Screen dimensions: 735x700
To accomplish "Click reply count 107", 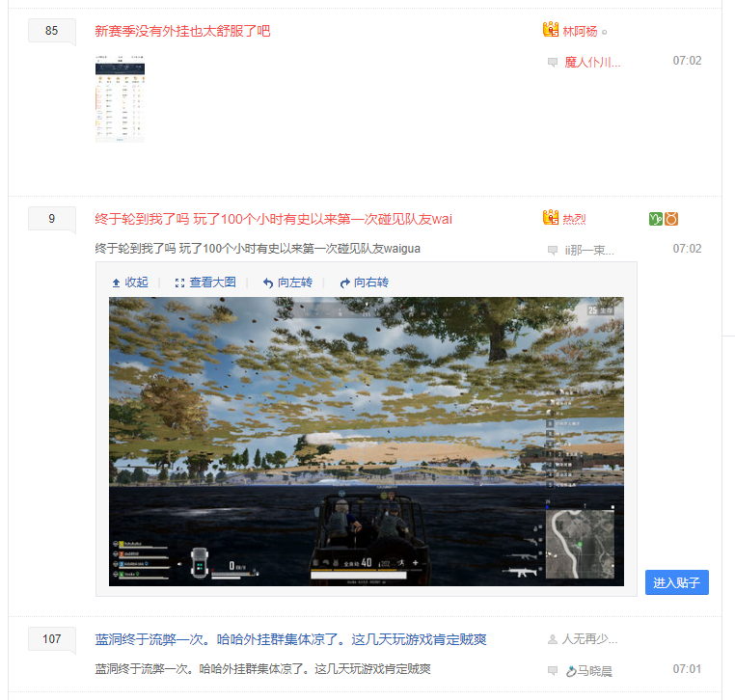I will coord(51,638).
